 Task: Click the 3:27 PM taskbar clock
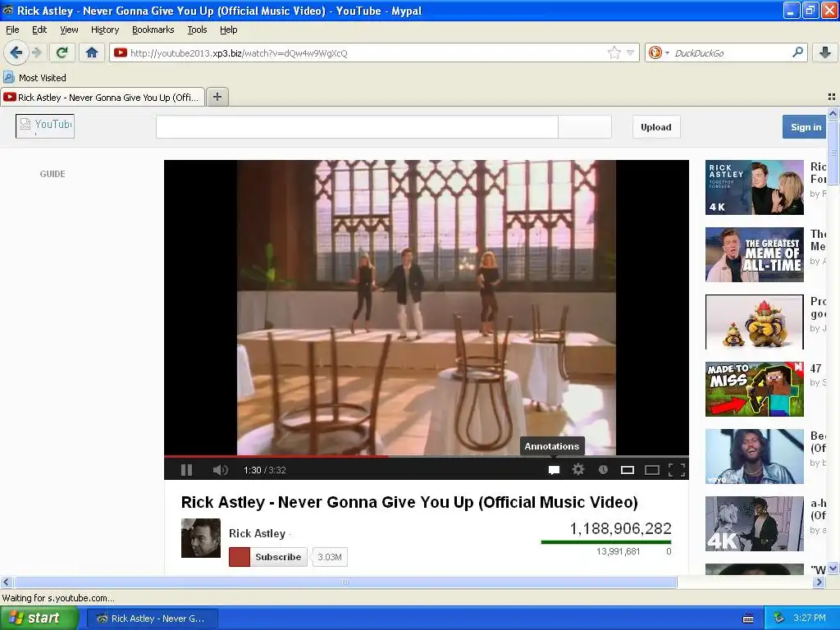coord(810,618)
